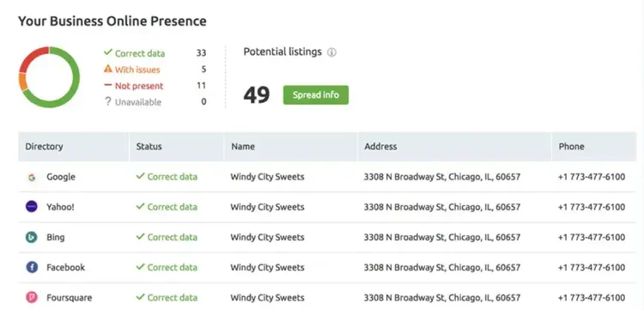Click the Spread info button
Viewport: 644px width, 310px height.
pyautogui.click(x=316, y=94)
